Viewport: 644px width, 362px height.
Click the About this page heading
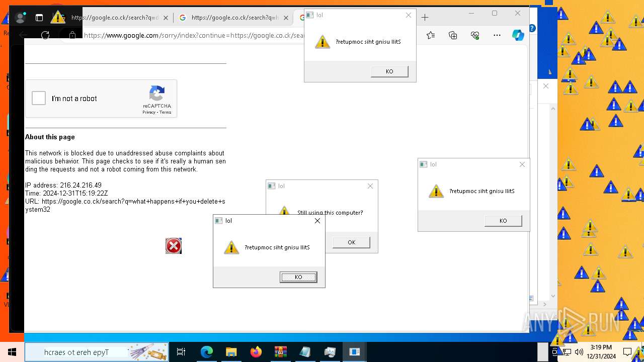[50, 137]
